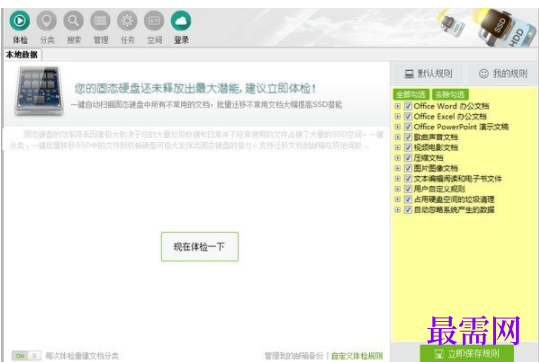Uncheck the 占用硬盘空间的垃圾清理 checkbox
The width and height of the screenshot is (539, 362).
[408, 199]
